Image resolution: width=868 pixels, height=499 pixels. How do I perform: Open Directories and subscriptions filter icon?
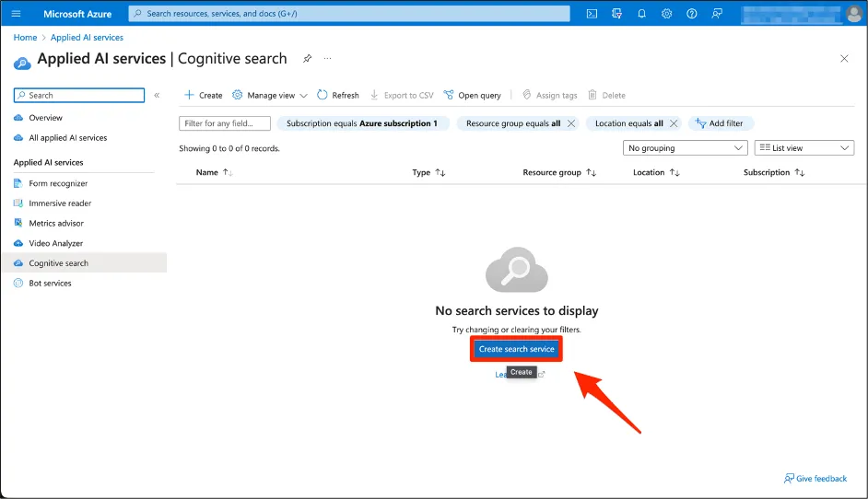pyautogui.click(x=616, y=13)
